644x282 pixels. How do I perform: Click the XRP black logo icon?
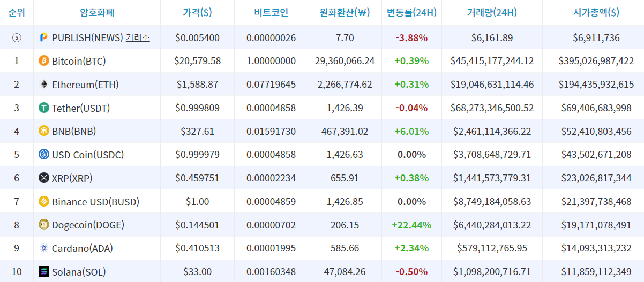[x=44, y=178]
